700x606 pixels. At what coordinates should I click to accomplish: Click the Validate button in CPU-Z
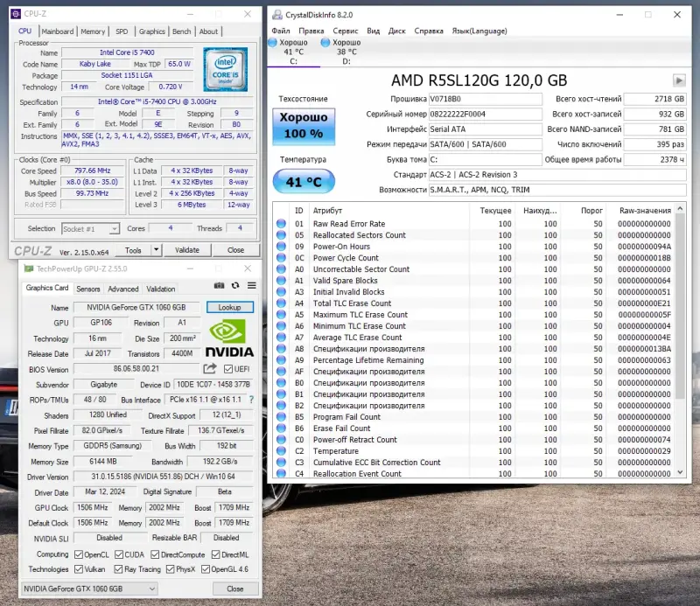(x=188, y=250)
